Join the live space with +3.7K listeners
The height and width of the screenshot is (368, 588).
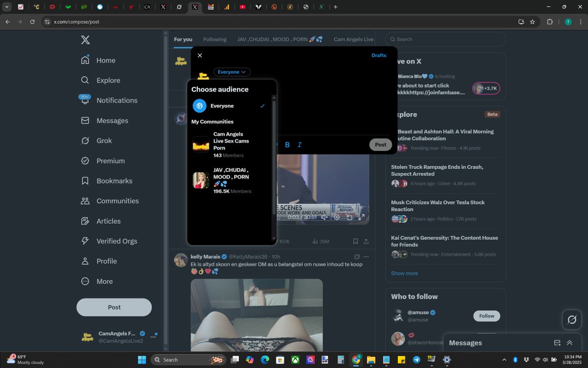pos(486,88)
